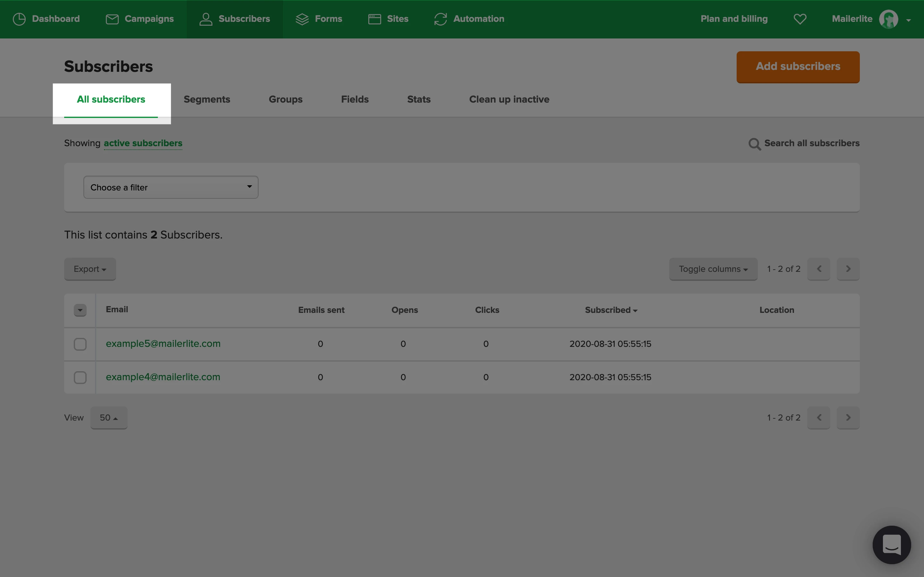Open the Toggle columns dropdown
Screen dimensions: 924x577
[713, 269]
